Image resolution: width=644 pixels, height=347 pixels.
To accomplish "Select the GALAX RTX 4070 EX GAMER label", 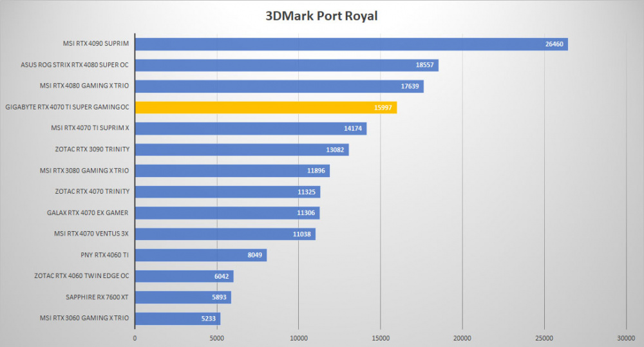I will click(88, 212).
